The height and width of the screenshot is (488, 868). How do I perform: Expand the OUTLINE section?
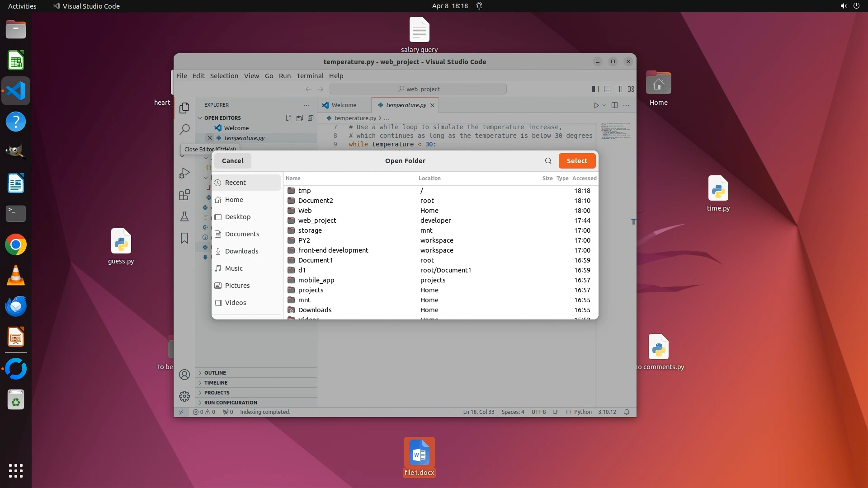tap(215, 373)
